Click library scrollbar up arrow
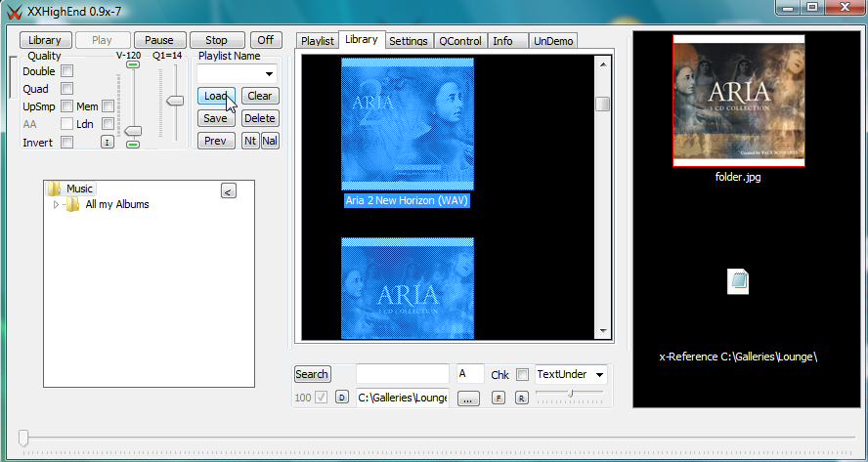This screenshot has width=868, height=462. tap(603, 64)
